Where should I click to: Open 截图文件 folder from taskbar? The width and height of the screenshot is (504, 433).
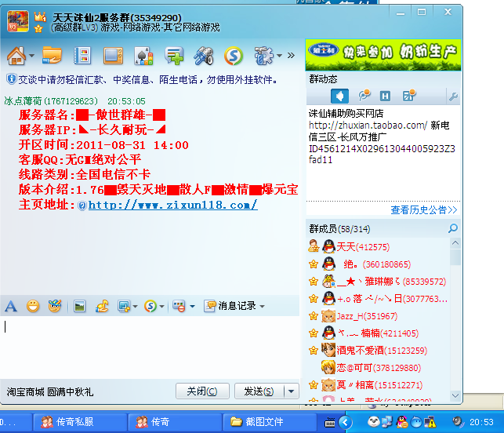pos(270,421)
